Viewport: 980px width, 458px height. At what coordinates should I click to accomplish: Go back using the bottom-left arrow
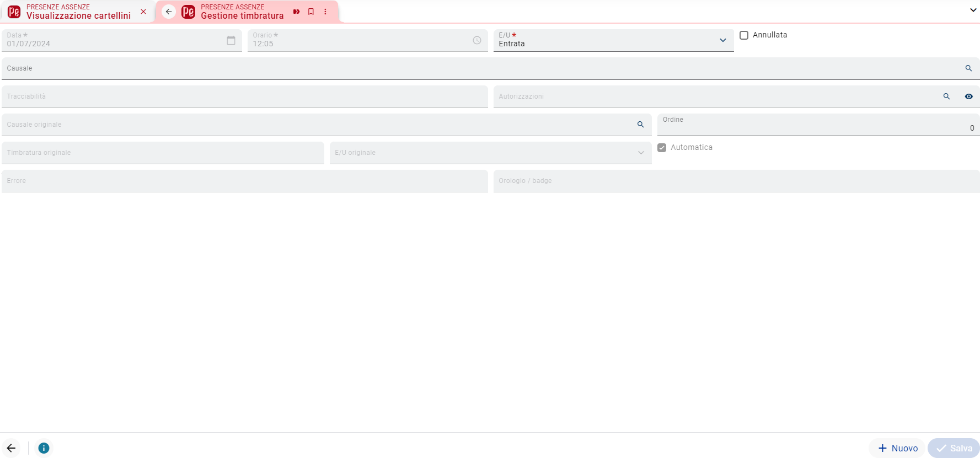(x=11, y=448)
